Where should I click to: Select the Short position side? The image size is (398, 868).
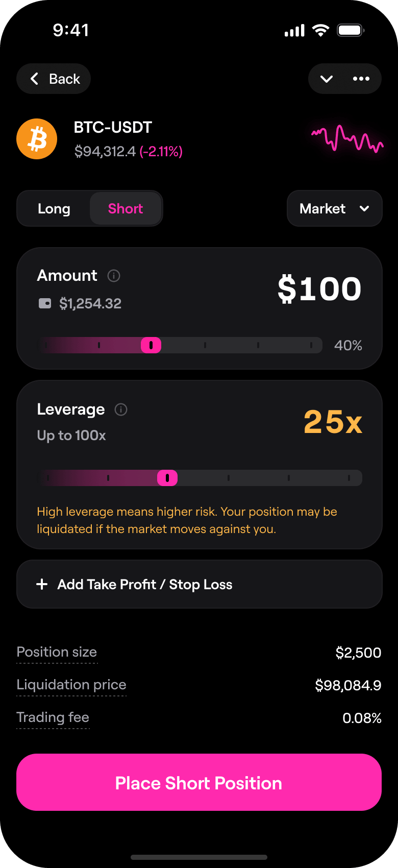(x=126, y=209)
